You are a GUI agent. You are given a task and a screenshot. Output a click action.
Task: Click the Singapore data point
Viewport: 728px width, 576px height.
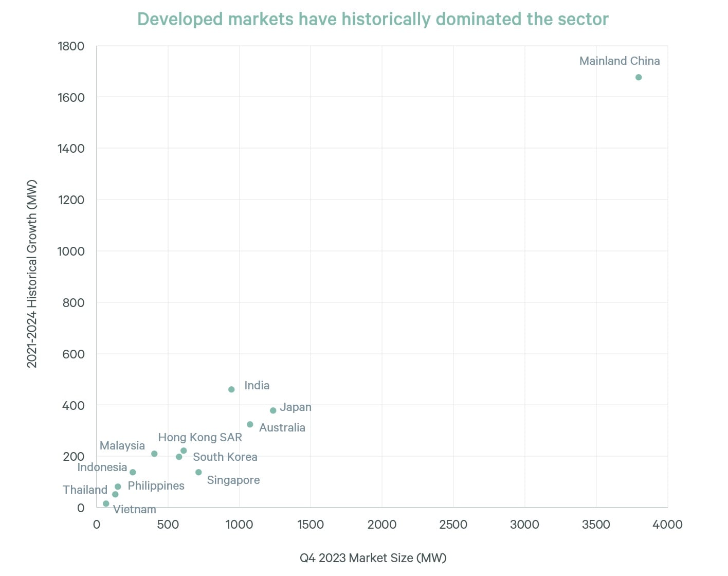[198, 472]
